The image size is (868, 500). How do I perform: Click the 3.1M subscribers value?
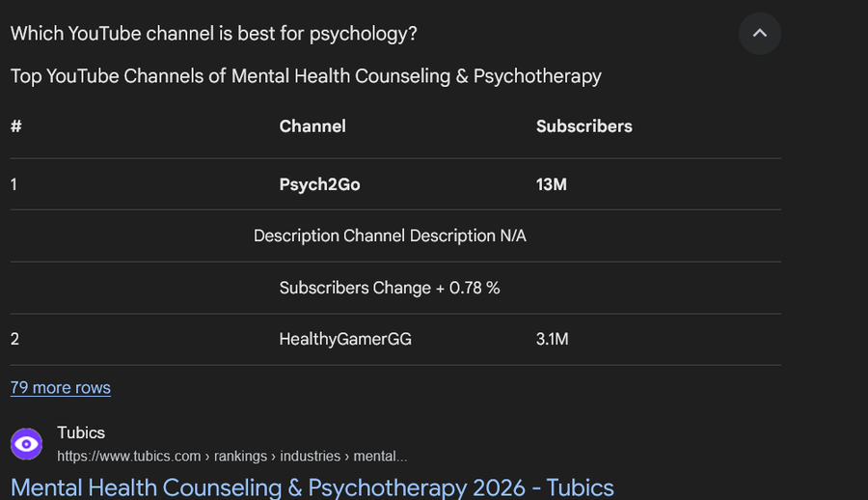tap(553, 339)
